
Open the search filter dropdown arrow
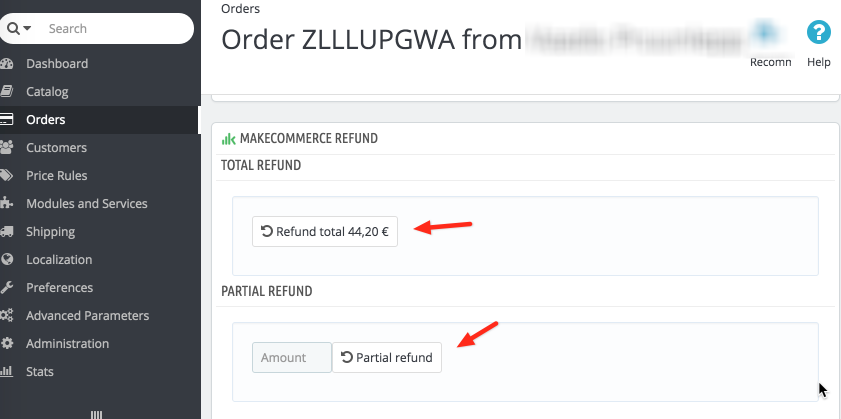(x=27, y=28)
